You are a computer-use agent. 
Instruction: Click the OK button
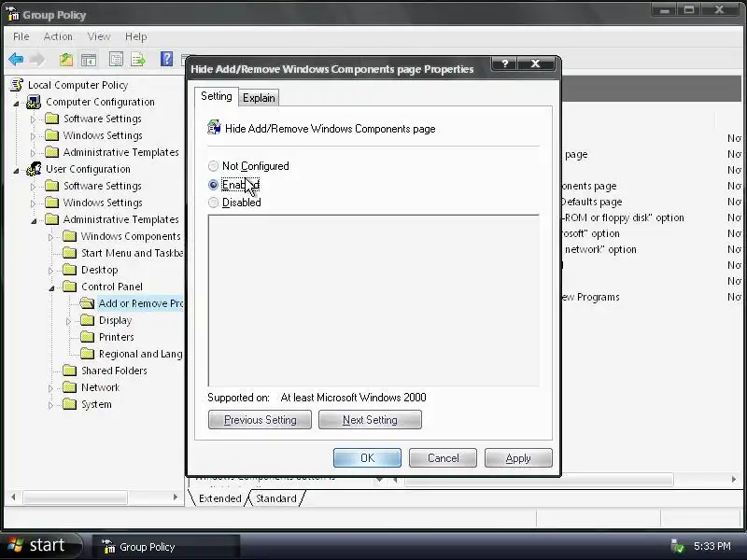[367, 458]
